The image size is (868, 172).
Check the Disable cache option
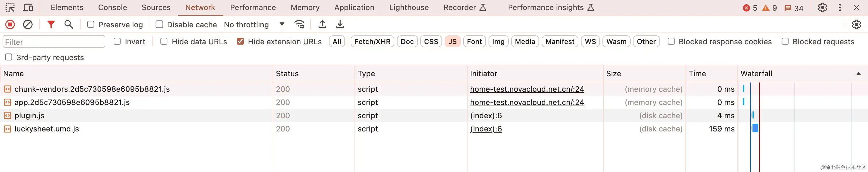[159, 24]
